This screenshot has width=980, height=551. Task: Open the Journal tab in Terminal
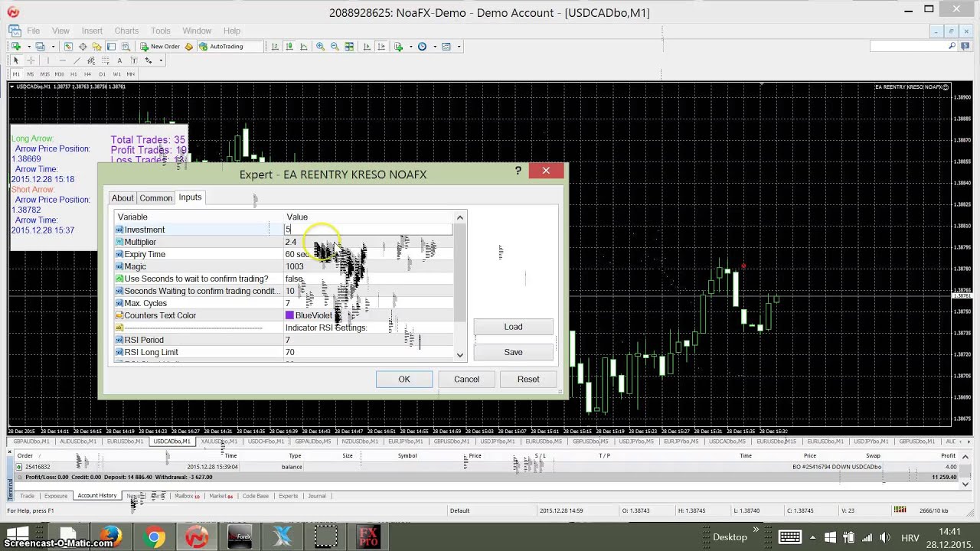[317, 496]
